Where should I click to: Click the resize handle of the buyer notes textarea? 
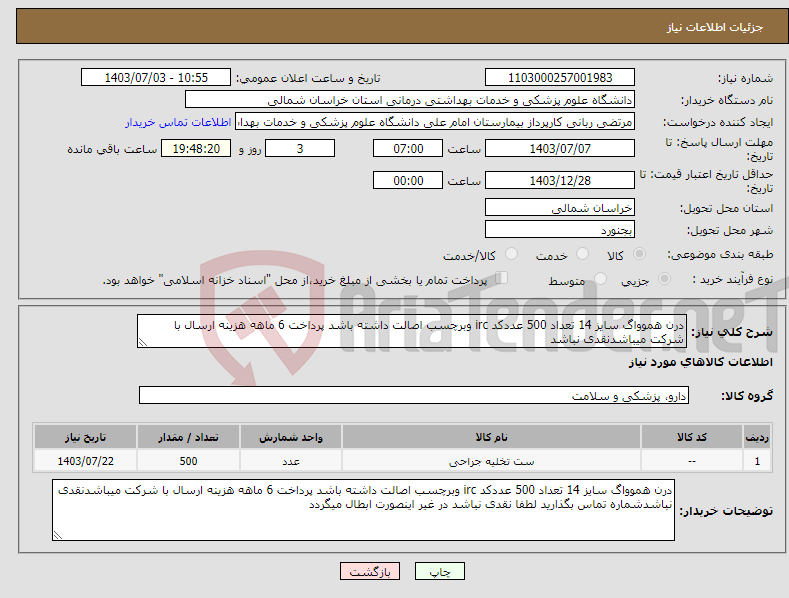pos(58,535)
